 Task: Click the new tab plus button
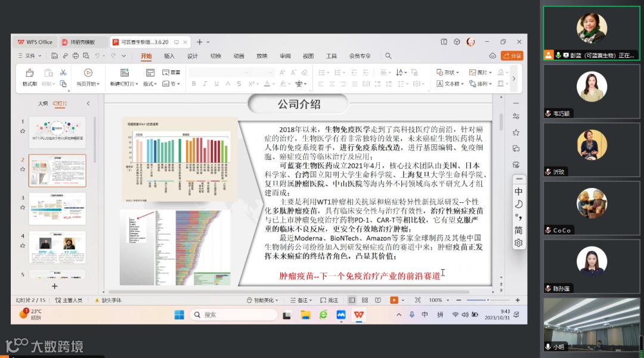tap(199, 42)
